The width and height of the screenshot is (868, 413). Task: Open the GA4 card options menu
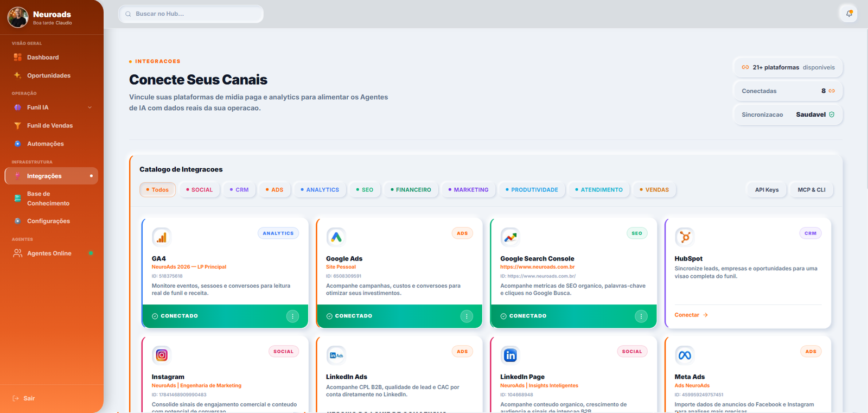pos(292,316)
